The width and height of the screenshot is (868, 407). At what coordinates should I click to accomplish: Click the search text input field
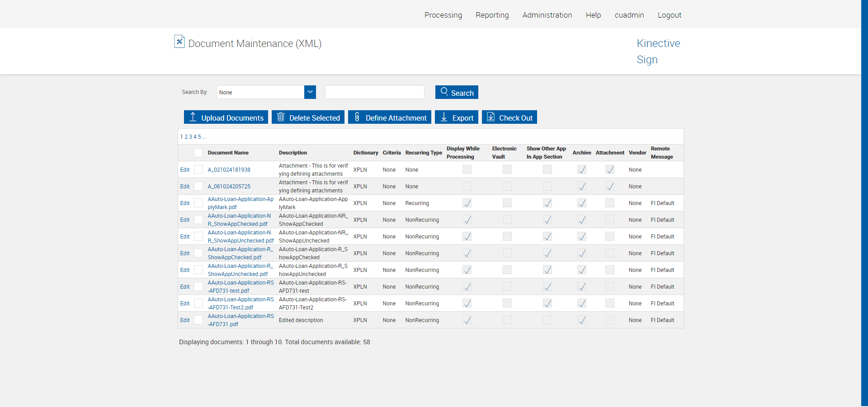[374, 92]
